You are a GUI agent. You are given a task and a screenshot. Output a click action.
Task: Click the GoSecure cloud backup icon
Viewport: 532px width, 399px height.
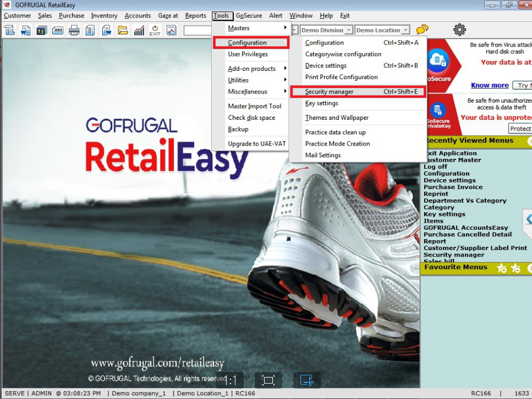pos(438,60)
